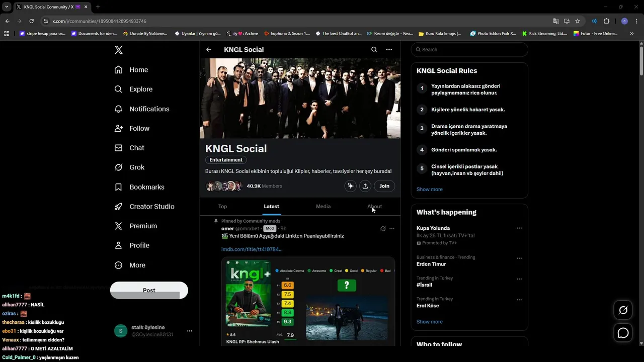Click the Grok sparkle button beside Join

coord(350,186)
